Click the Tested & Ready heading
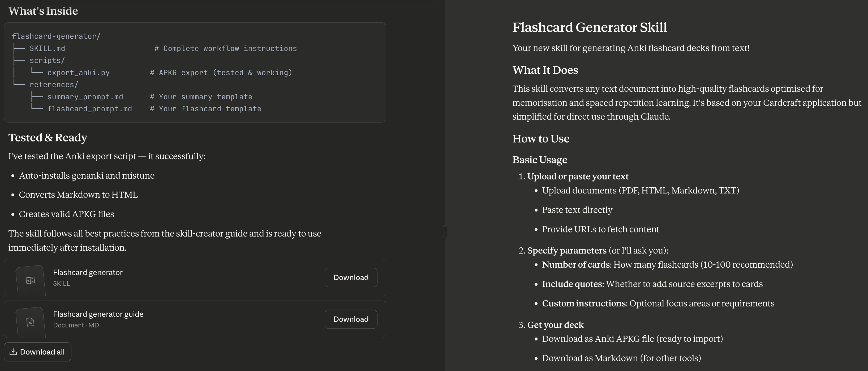Image resolution: width=868 pixels, height=371 pixels. click(x=48, y=138)
